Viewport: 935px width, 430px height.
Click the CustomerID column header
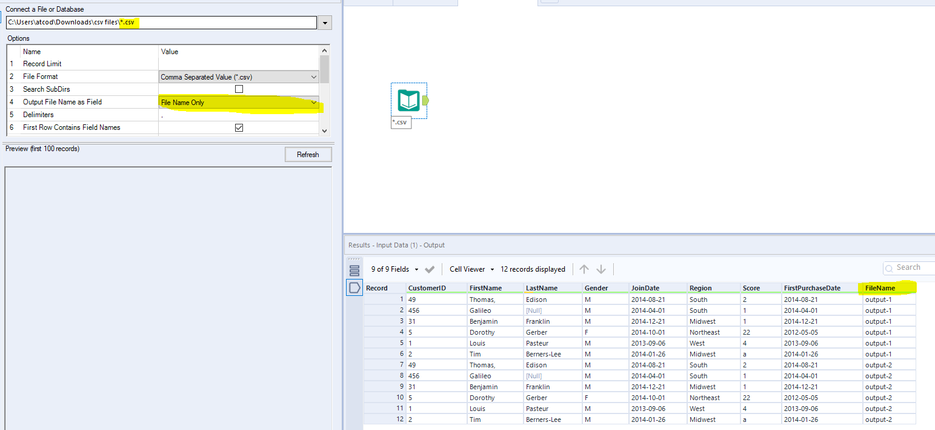pos(435,288)
